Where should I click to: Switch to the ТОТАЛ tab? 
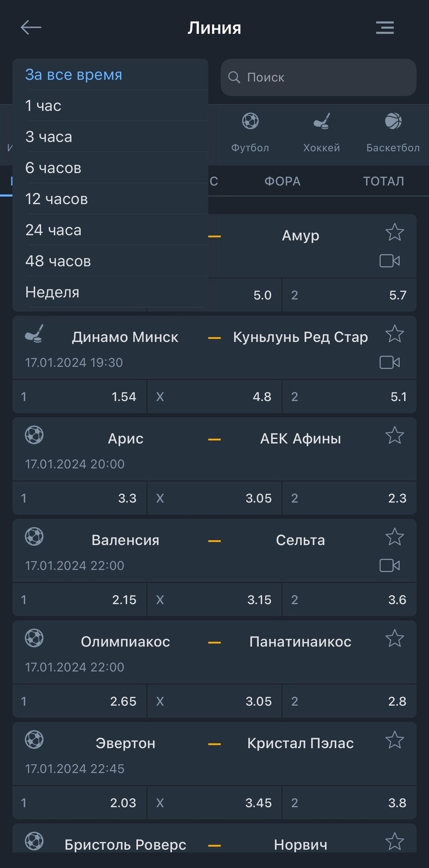click(x=383, y=181)
